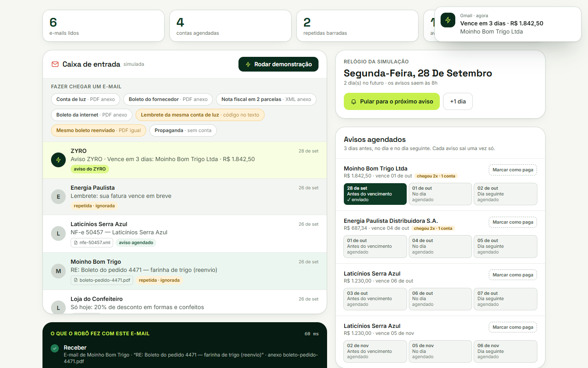Open the Gmail Vence em 3 dias notification
Viewport: 588px width, 368px height.
(x=508, y=24)
